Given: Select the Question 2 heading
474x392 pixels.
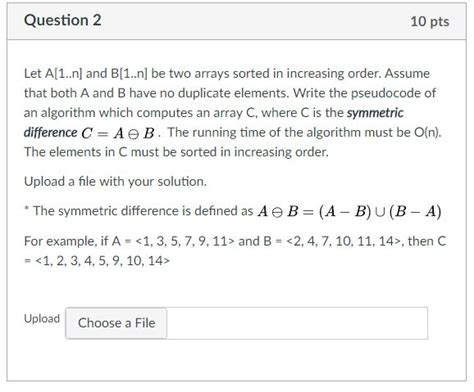Looking at the screenshot, I should (62, 21).
